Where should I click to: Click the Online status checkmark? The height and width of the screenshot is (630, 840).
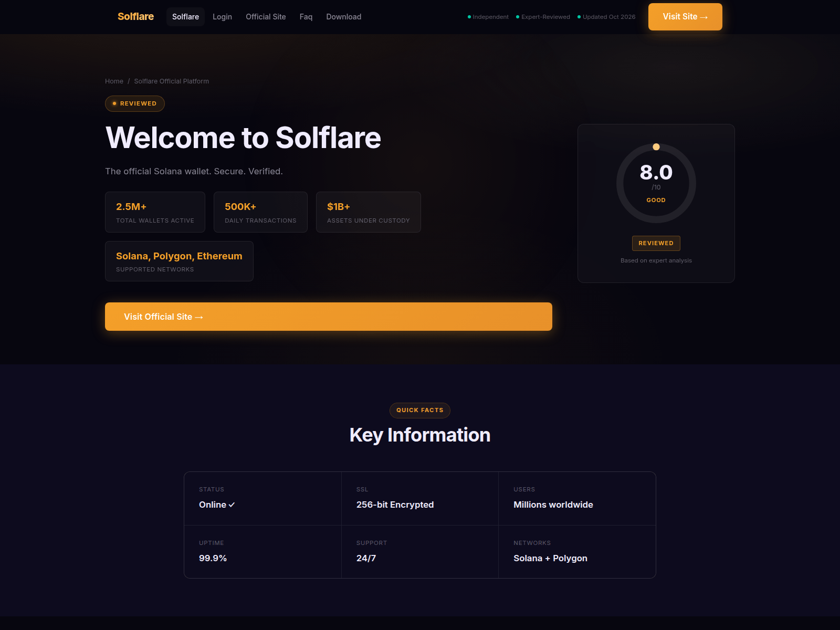pyautogui.click(x=232, y=505)
